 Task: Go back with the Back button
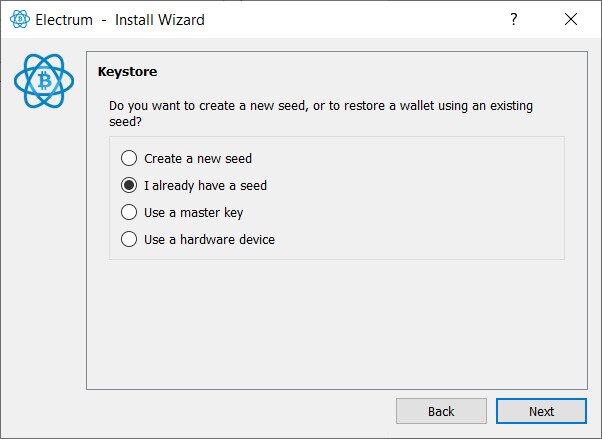(441, 411)
